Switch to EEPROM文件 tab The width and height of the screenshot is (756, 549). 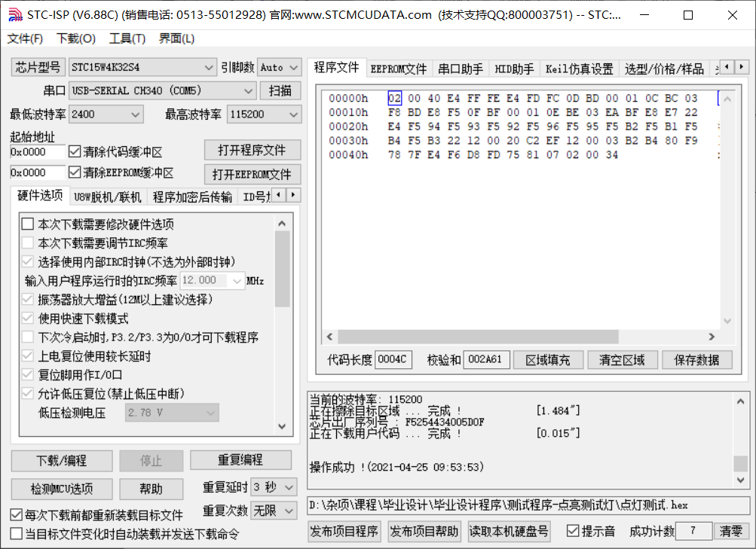click(399, 69)
